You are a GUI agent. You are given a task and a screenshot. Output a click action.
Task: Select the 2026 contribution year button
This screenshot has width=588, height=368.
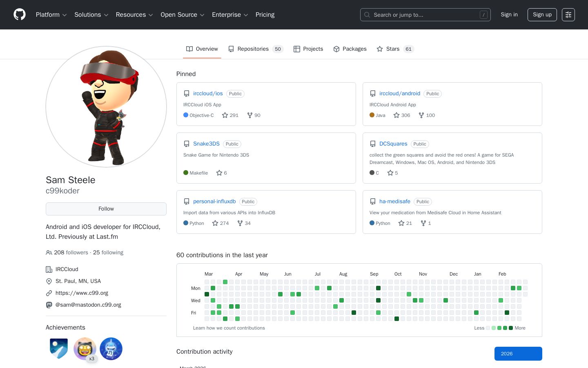[x=518, y=354]
